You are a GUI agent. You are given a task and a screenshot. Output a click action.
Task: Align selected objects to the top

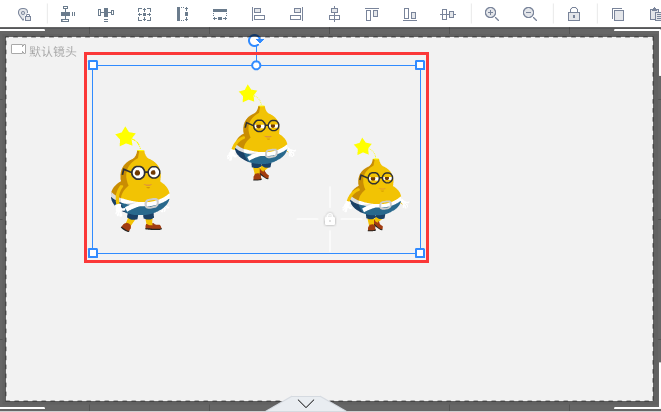pos(372,14)
